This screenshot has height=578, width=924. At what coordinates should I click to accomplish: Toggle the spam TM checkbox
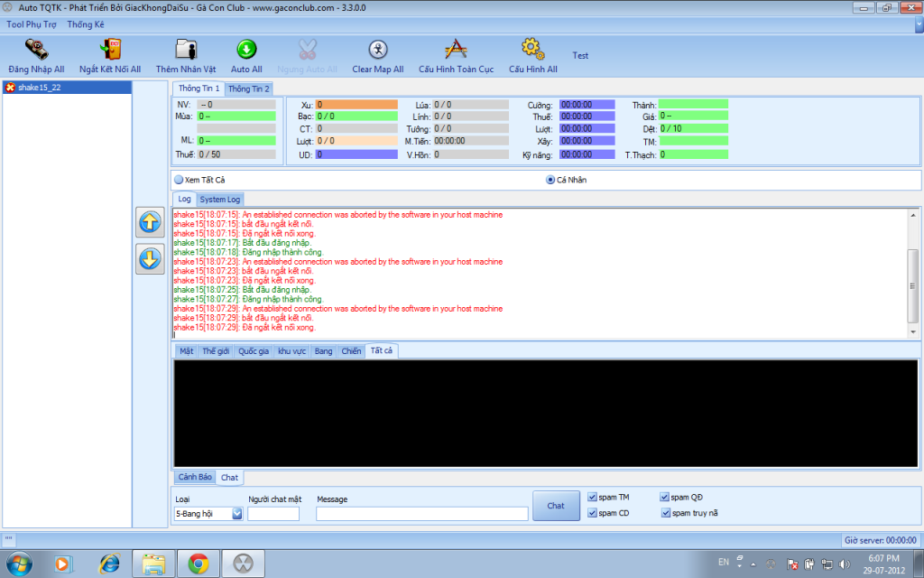coord(592,498)
